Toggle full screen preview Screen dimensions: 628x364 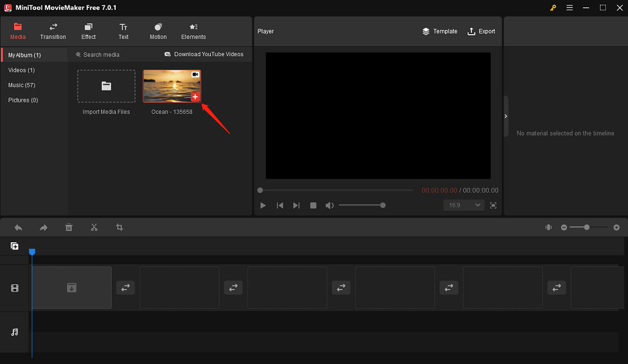(493, 205)
